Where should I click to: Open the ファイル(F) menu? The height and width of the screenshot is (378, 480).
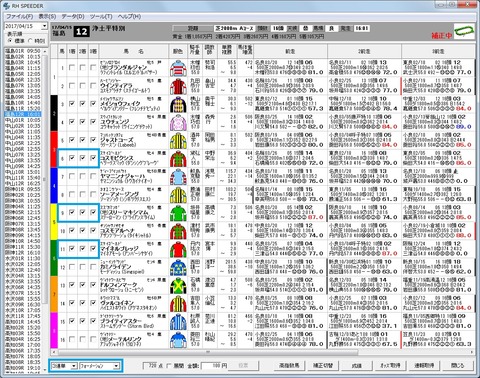point(20,16)
